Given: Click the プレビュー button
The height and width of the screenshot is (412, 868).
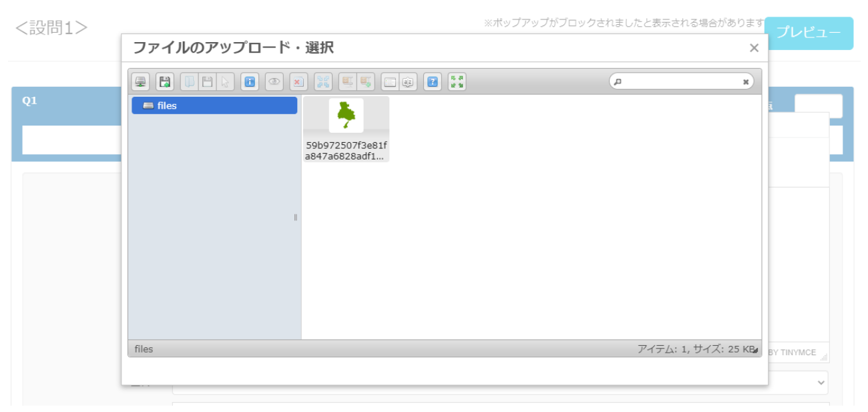Looking at the screenshot, I should click(809, 33).
